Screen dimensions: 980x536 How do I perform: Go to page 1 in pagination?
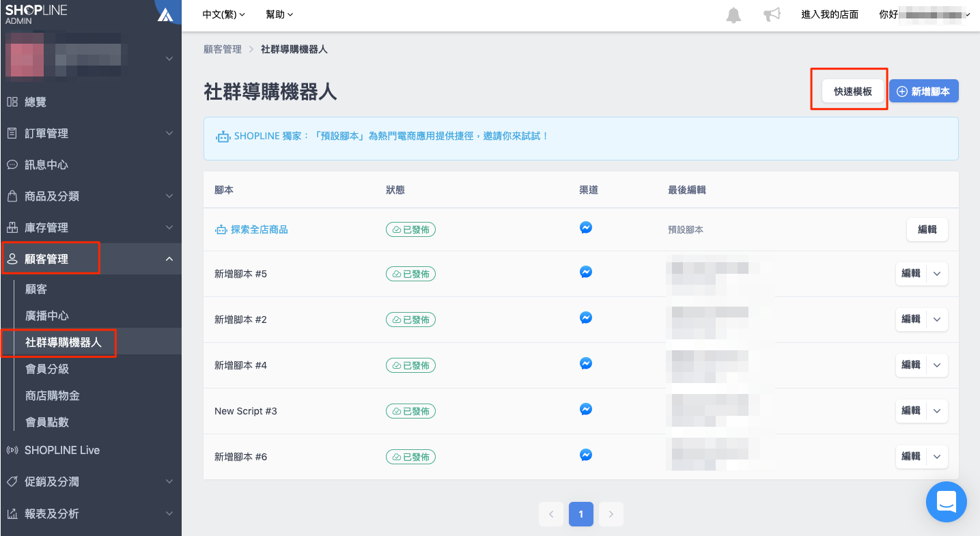(580, 514)
